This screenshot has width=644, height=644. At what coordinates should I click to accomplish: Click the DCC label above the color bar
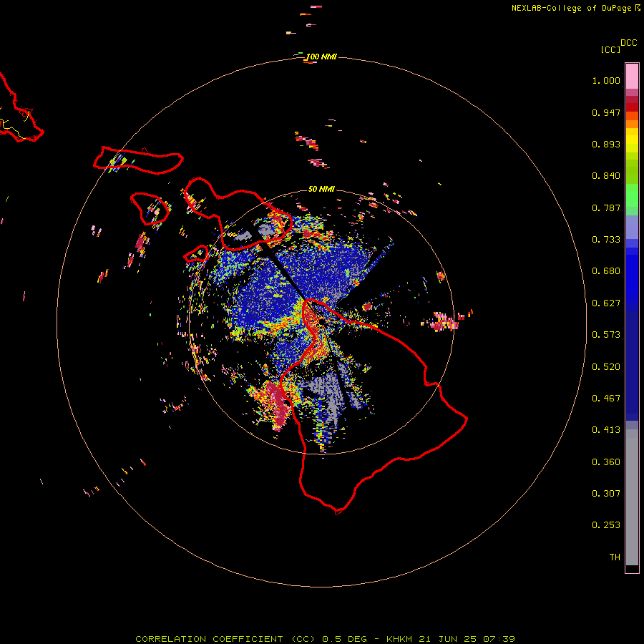(629, 43)
